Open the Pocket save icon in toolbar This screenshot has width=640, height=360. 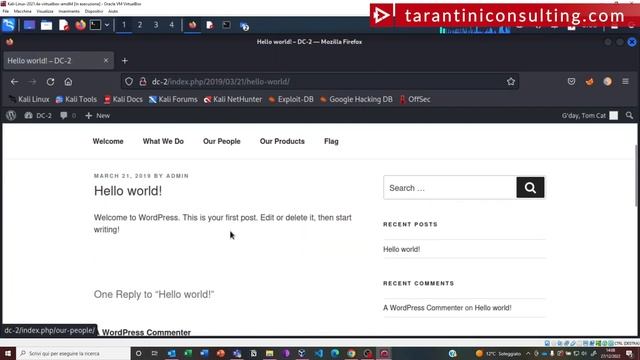click(571, 82)
